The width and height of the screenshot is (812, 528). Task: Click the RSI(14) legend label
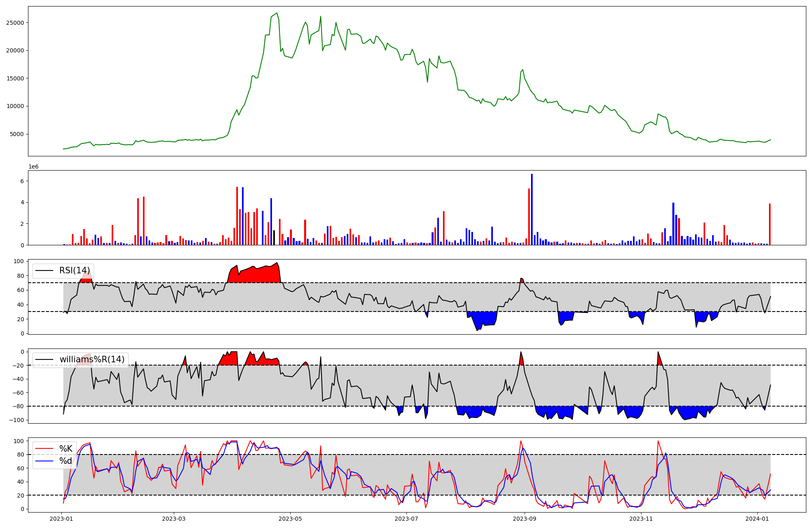(75, 270)
